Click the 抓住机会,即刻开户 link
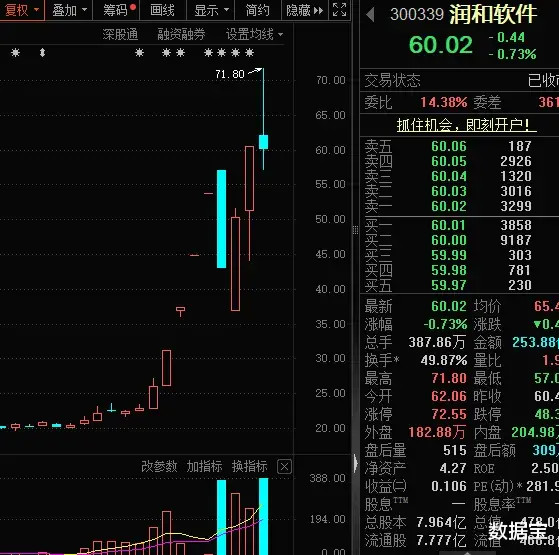This screenshot has height=555, width=559. point(463,125)
